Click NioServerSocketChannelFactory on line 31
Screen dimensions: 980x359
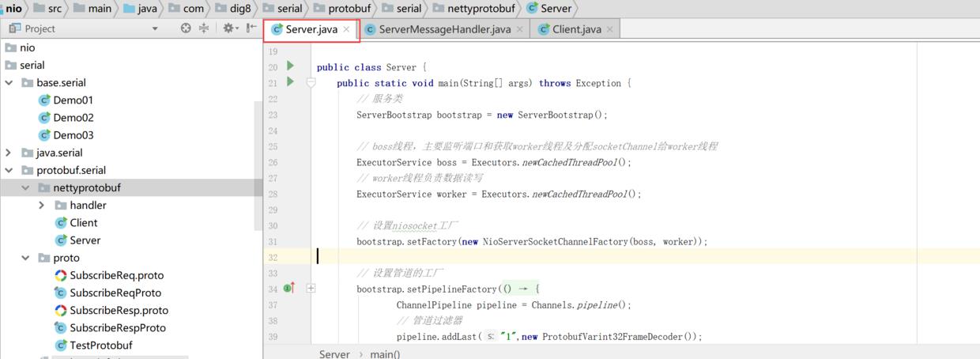[556, 241]
